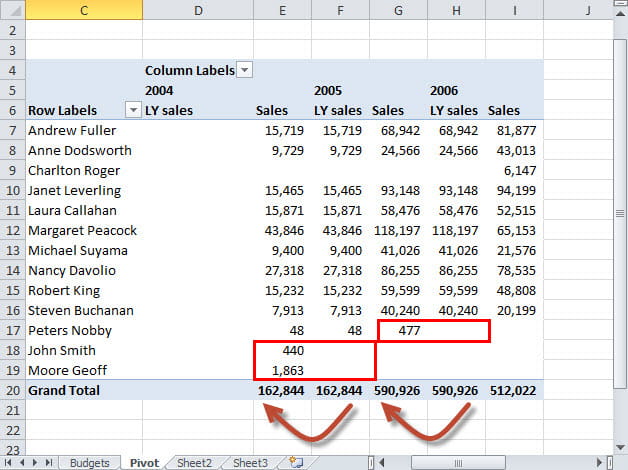The image size is (628, 470).
Task: Select column E by its header
Action: point(282,10)
